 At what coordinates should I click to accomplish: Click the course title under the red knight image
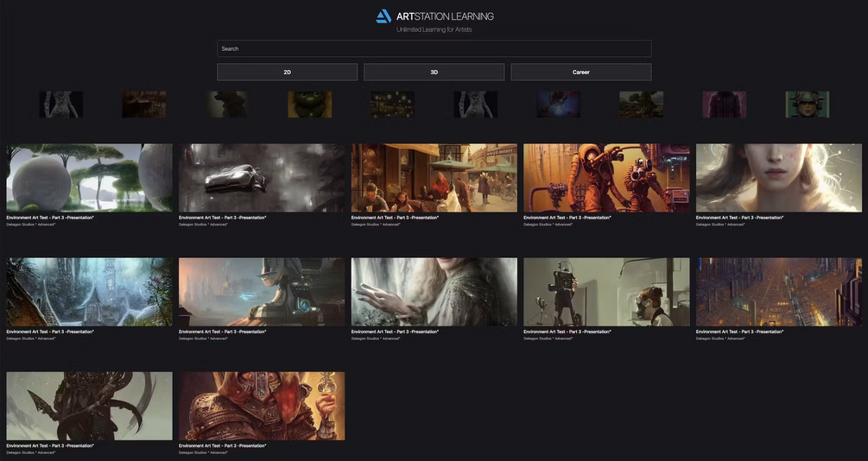coord(223,445)
